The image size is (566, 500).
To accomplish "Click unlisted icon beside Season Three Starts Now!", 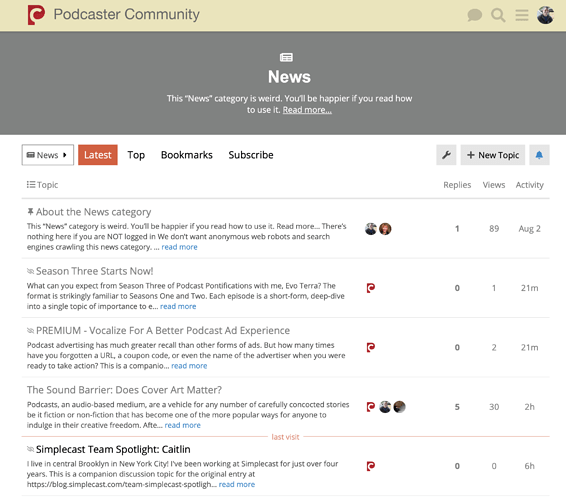I will point(30,271).
